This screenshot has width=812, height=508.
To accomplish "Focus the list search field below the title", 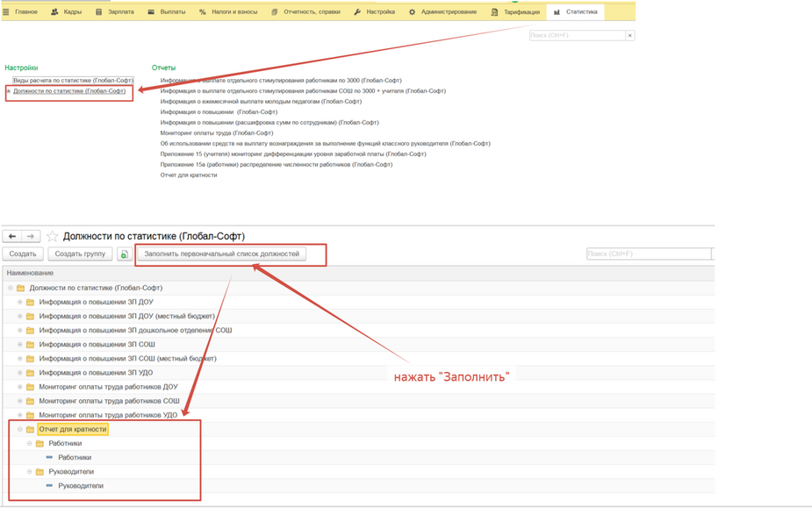I will pyautogui.click(x=648, y=254).
